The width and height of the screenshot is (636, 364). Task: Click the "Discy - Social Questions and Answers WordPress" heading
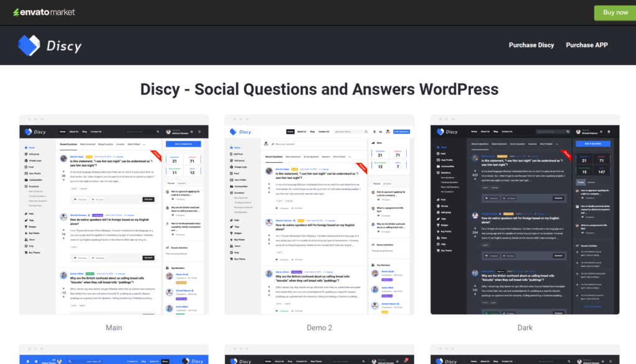(x=319, y=89)
